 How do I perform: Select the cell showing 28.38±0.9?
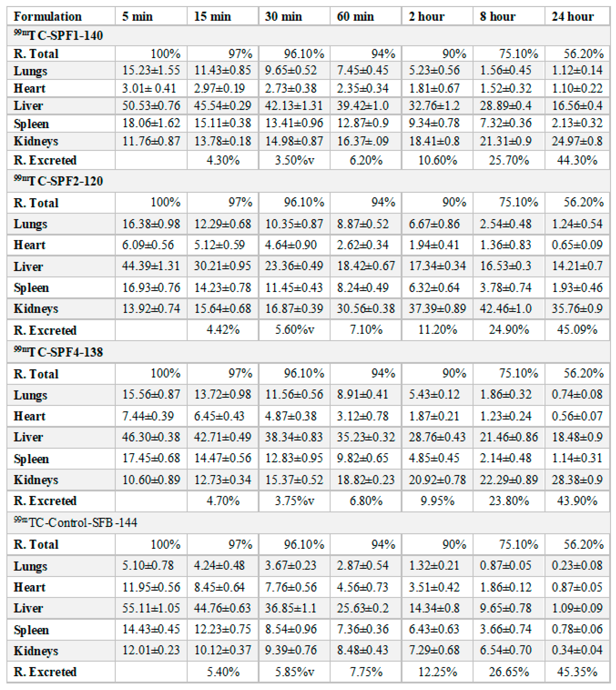[x=577, y=480]
